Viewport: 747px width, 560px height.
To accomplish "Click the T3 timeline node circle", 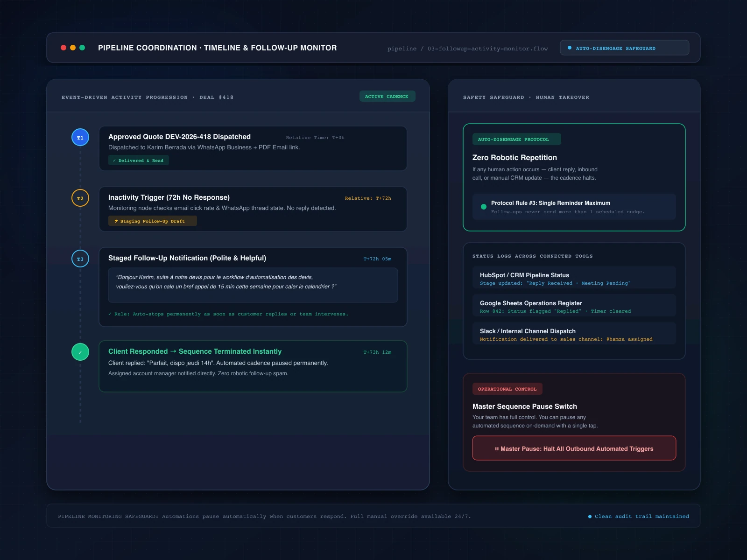I will point(80,259).
